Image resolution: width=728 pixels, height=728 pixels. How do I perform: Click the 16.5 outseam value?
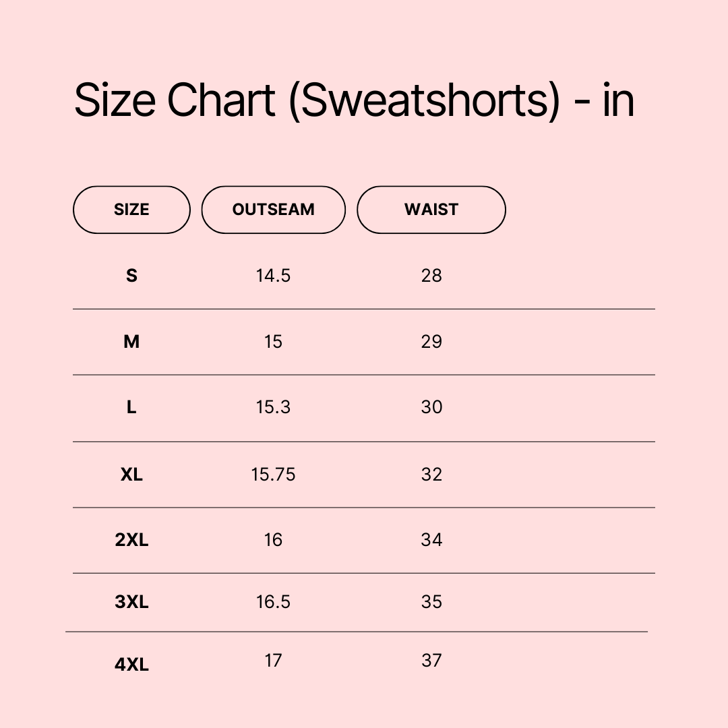coord(273,602)
